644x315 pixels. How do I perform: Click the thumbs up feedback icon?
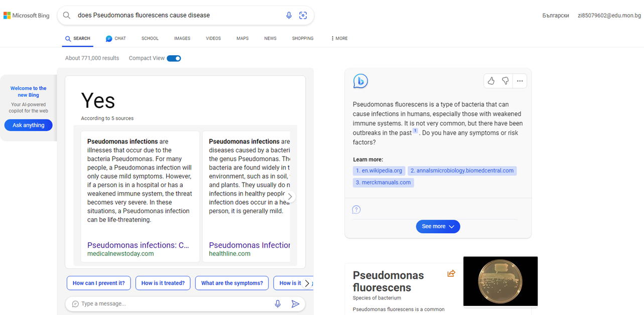coord(491,81)
